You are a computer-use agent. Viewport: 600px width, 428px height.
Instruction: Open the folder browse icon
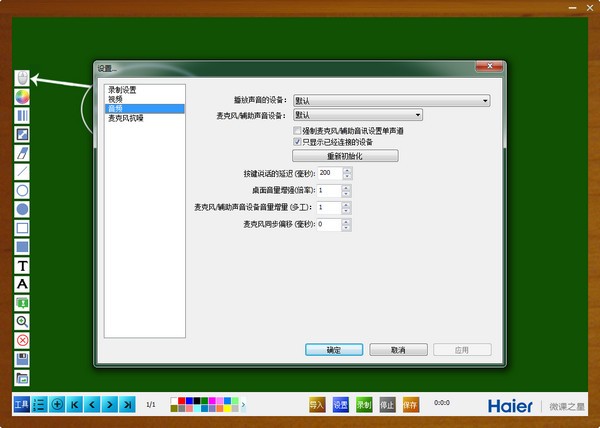22,378
